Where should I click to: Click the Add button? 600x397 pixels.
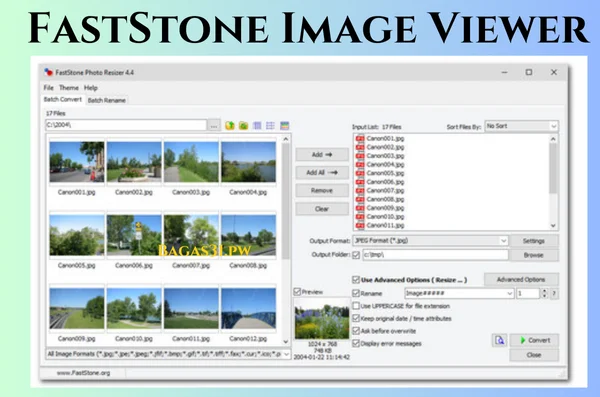click(322, 155)
